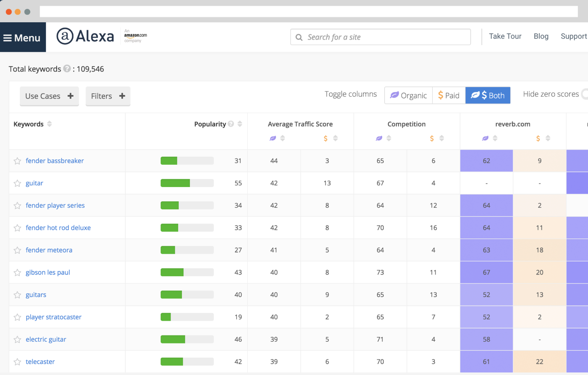Expand the Use Cases options
Image resolution: width=588 pixels, height=375 pixels.
(x=49, y=96)
